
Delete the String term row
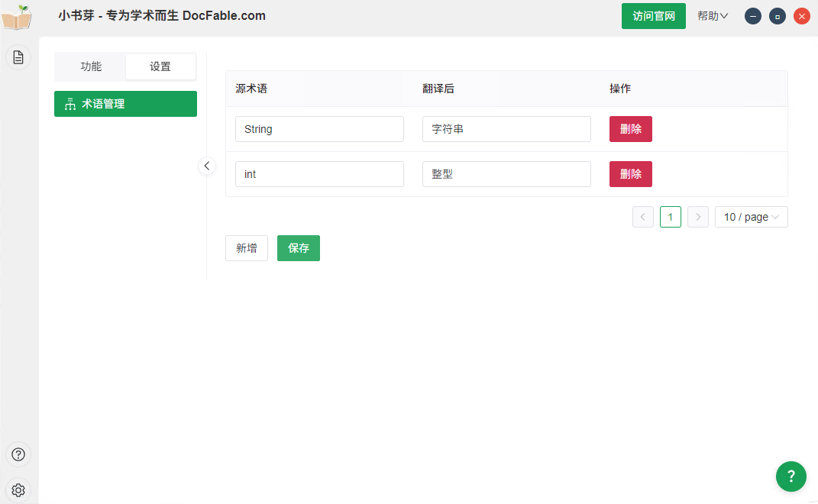coord(630,129)
